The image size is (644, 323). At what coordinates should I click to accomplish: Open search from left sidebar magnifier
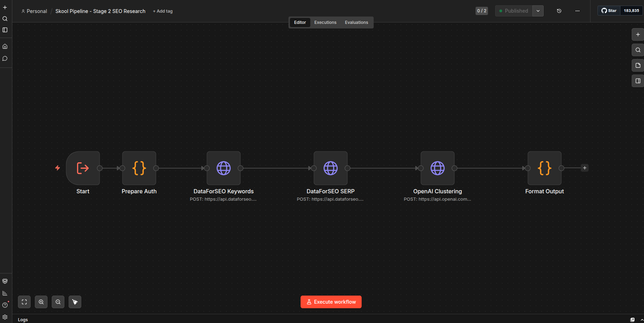(5, 19)
